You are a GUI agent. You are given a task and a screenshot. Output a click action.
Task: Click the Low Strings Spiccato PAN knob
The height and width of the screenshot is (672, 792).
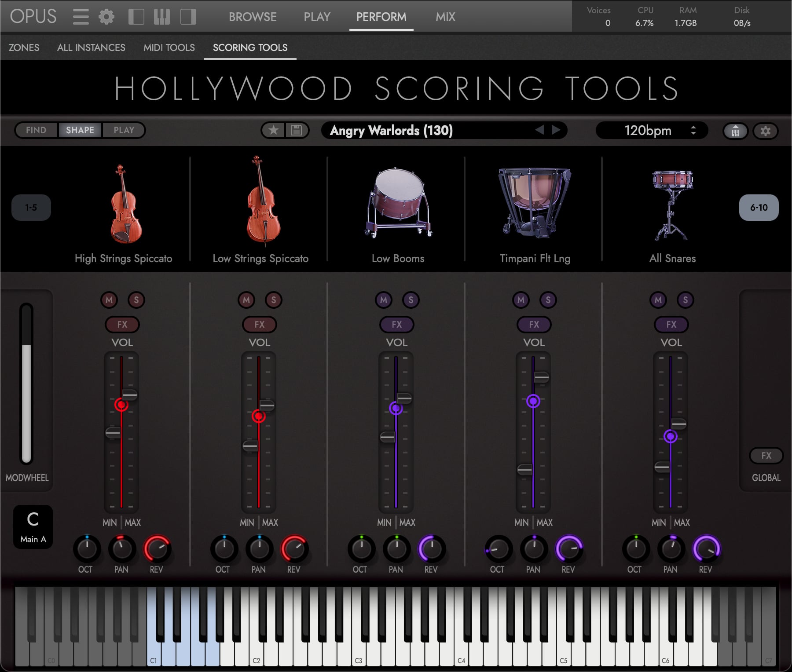[259, 549]
